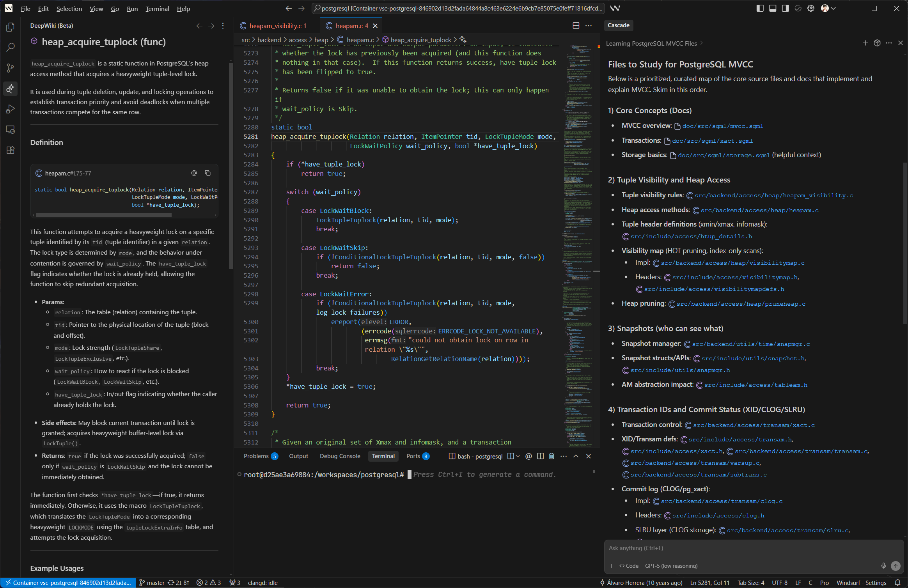Open Run and Debug view
Viewport: 908px width, 588px height.
11,109
